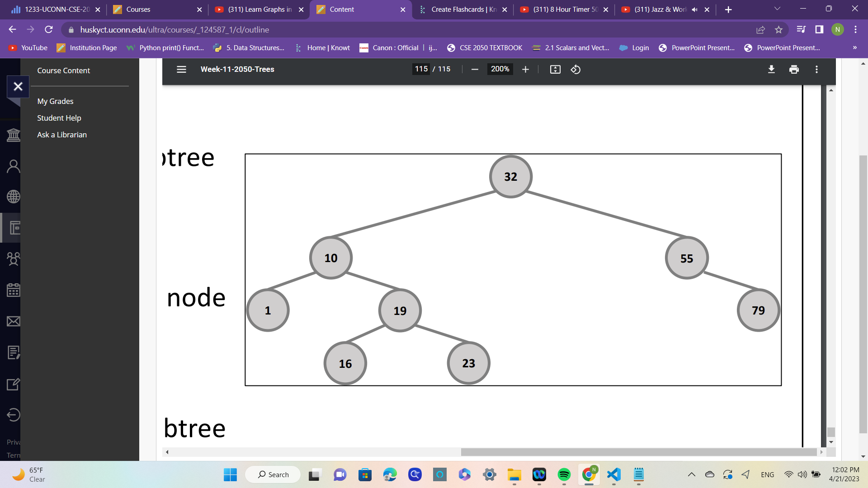Bookmark this page with star icon
The height and width of the screenshot is (488, 868).
[778, 29]
